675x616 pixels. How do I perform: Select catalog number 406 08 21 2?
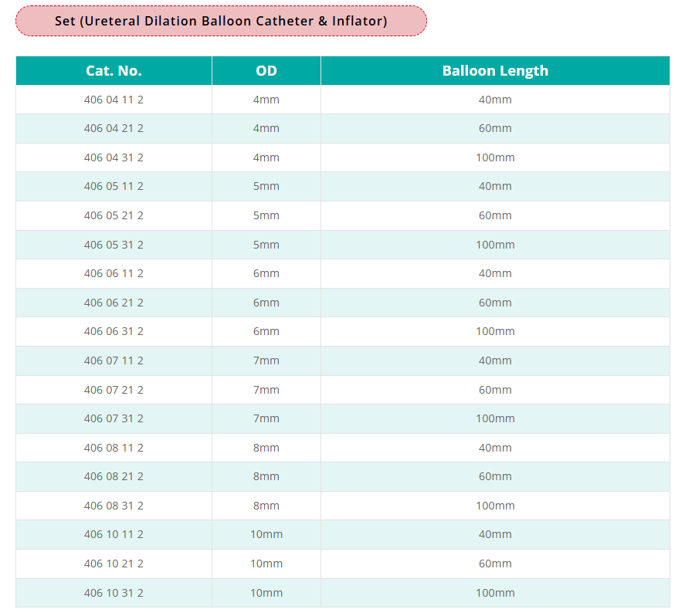114,476
